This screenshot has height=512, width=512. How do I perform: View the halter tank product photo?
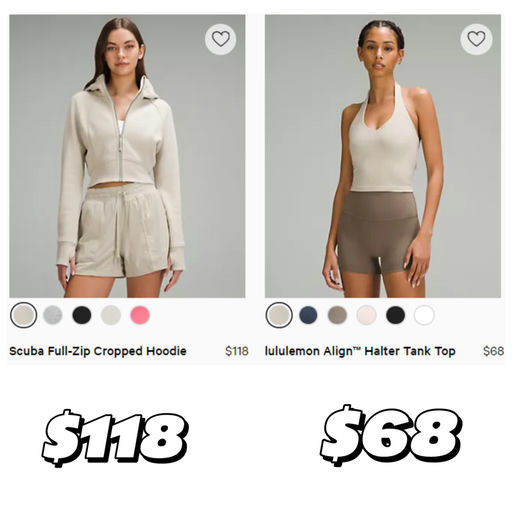coord(383,156)
